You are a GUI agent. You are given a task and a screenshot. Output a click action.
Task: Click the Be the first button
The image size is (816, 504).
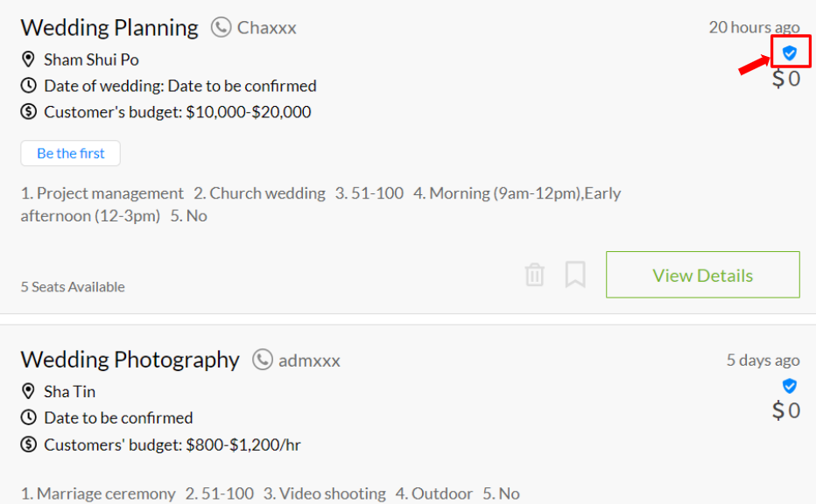pos(70,153)
